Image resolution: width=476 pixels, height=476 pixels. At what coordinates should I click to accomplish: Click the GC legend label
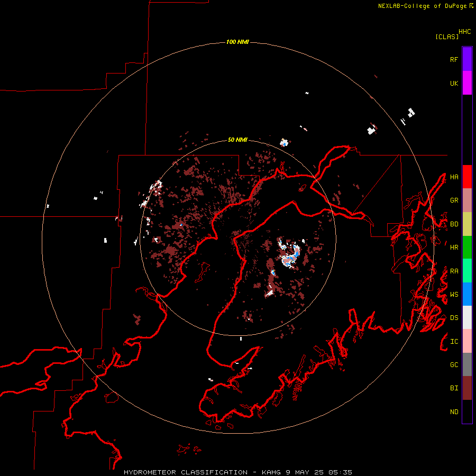[454, 364]
